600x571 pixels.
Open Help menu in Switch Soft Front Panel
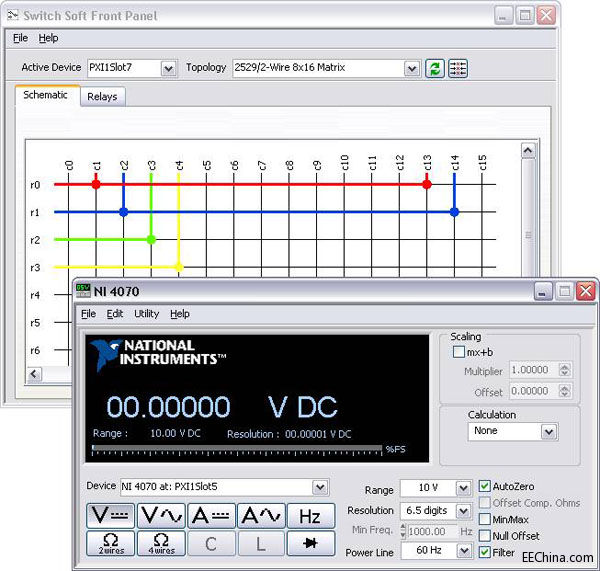[x=48, y=38]
